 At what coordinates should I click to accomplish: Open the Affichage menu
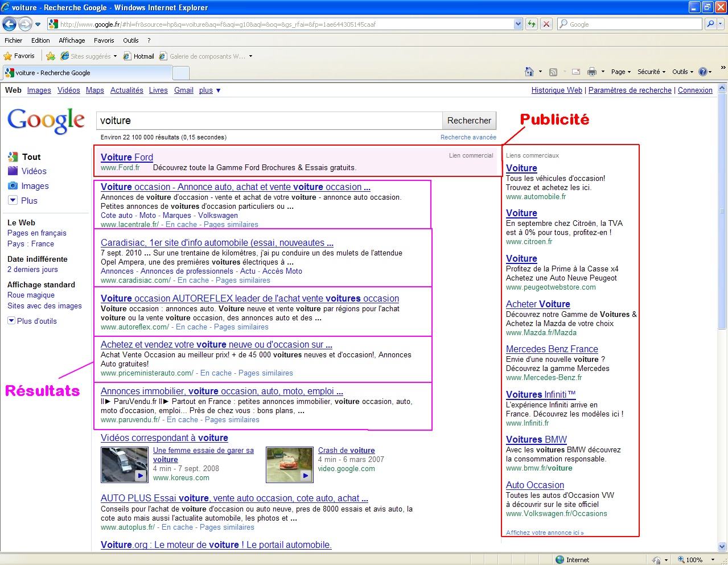[72, 40]
